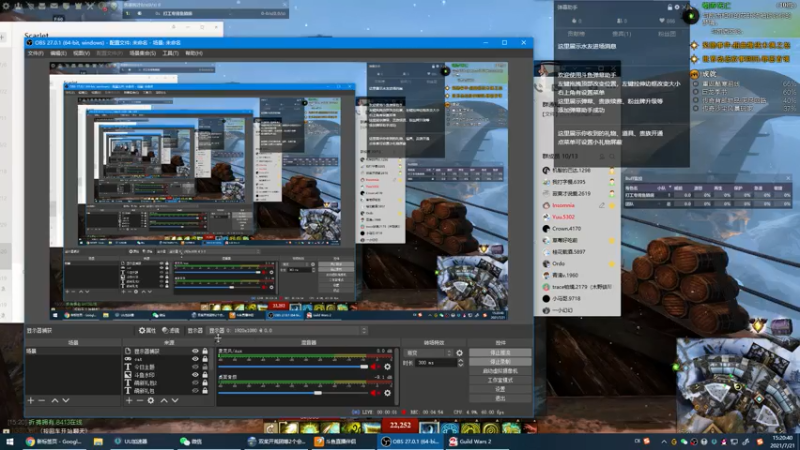Open the settings gear on the 弹幕助手 overlay
Image resolution: width=800 pixels, height=450 pixels.
(x=677, y=7)
